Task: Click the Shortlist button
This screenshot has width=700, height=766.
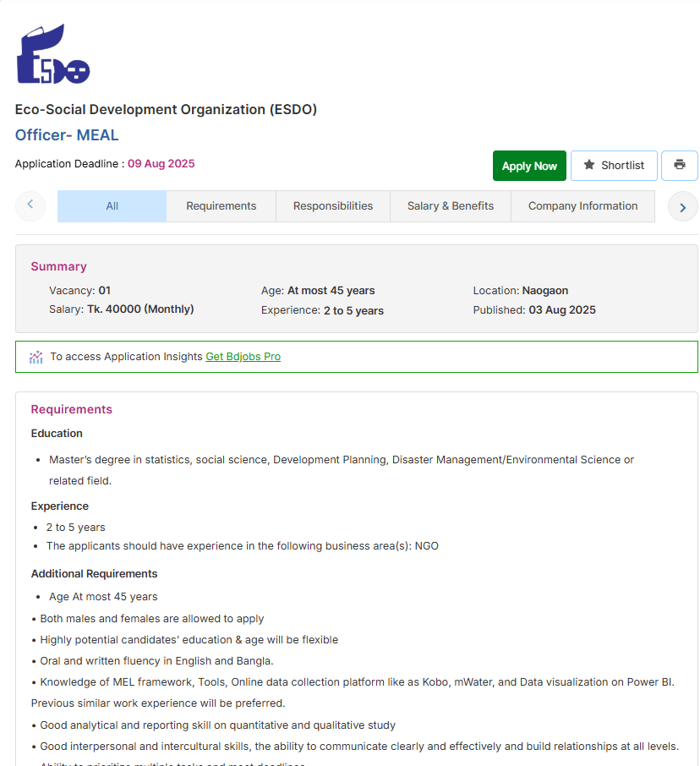Action: click(x=614, y=166)
